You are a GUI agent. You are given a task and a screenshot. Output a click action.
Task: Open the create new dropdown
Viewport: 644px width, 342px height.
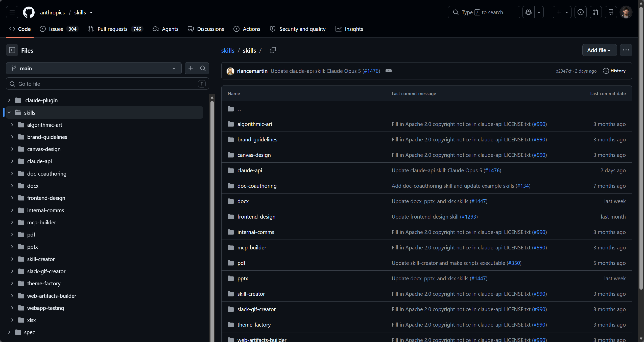[x=562, y=12]
